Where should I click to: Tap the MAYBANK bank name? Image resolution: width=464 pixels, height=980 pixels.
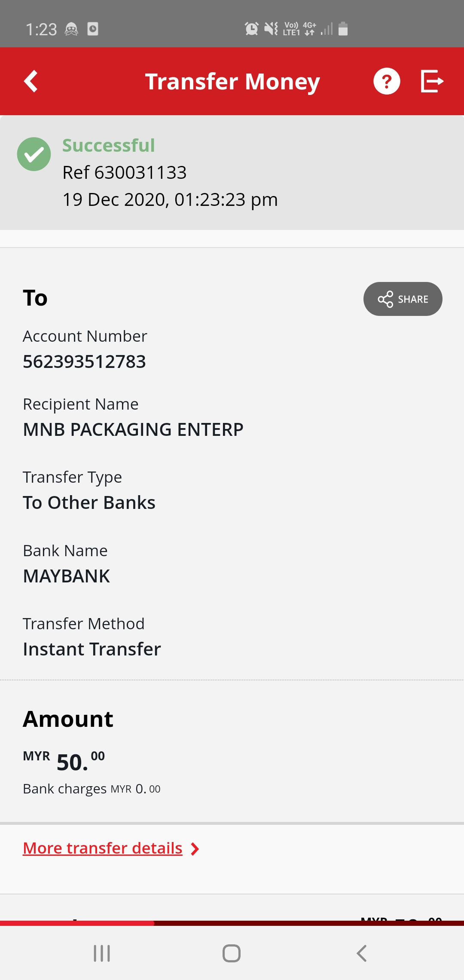66,576
